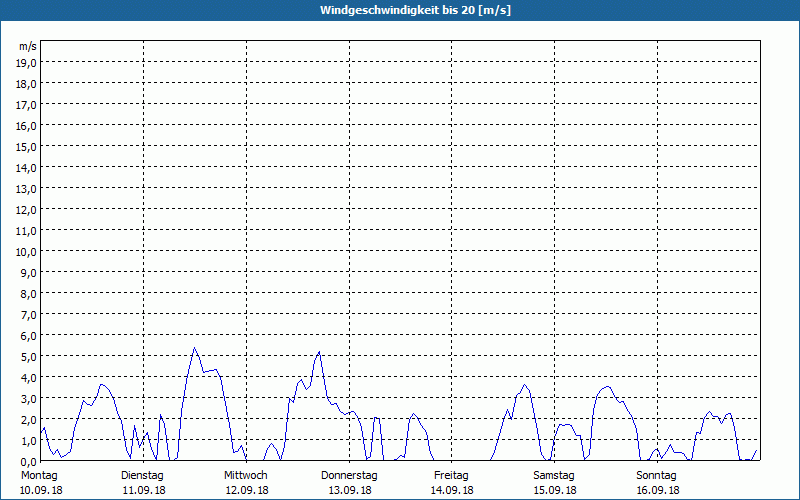
Task: Select the 18,0 y-axis value
Action: click(26, 84)
